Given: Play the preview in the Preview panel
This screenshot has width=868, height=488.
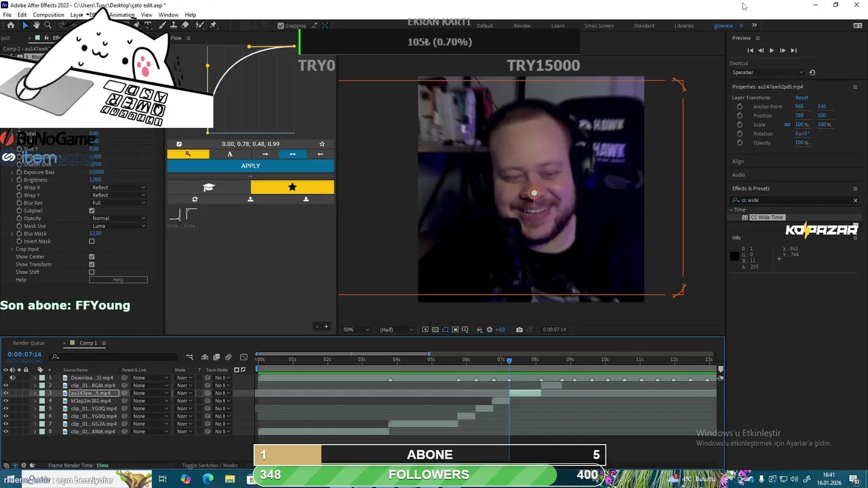Looking at the screenshot, I should click(771, 50).
